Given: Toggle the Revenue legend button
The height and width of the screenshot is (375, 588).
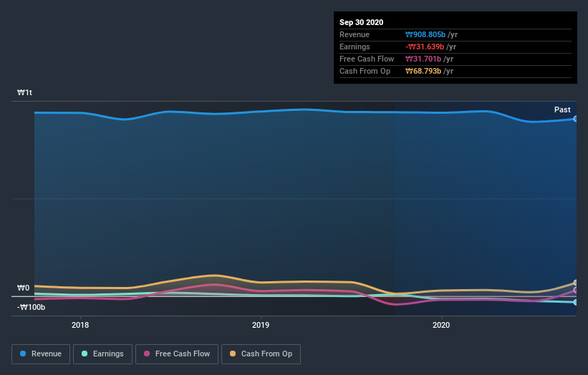Looking at the screenshot, I should [41, 354].
